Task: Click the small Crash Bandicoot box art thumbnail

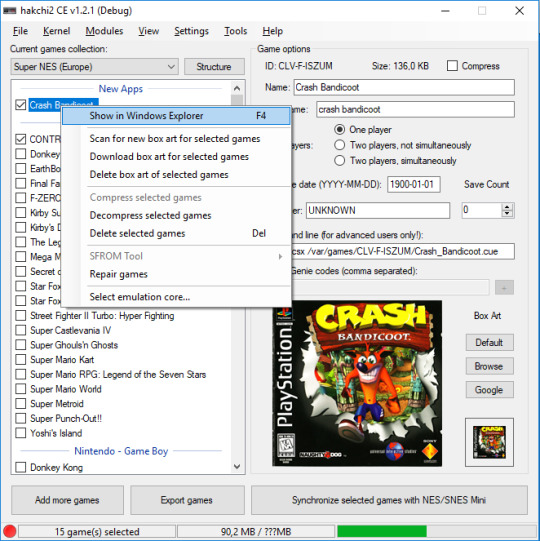Action: tap(489, 442)
